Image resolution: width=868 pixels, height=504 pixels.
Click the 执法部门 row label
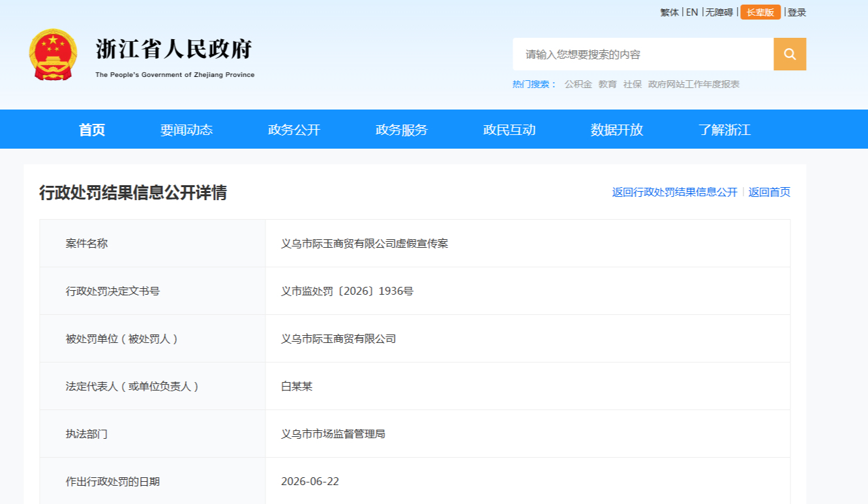87,434
